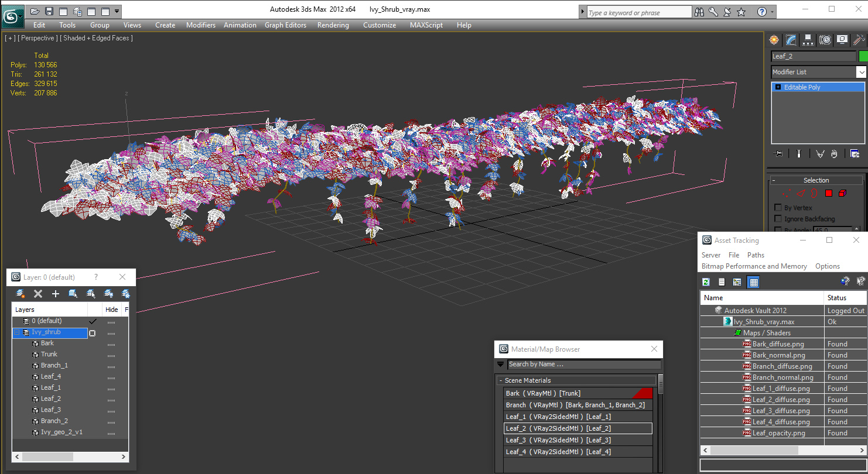
Task: Collapse Ivy_shrub layer tree
Action: [17, 332]
